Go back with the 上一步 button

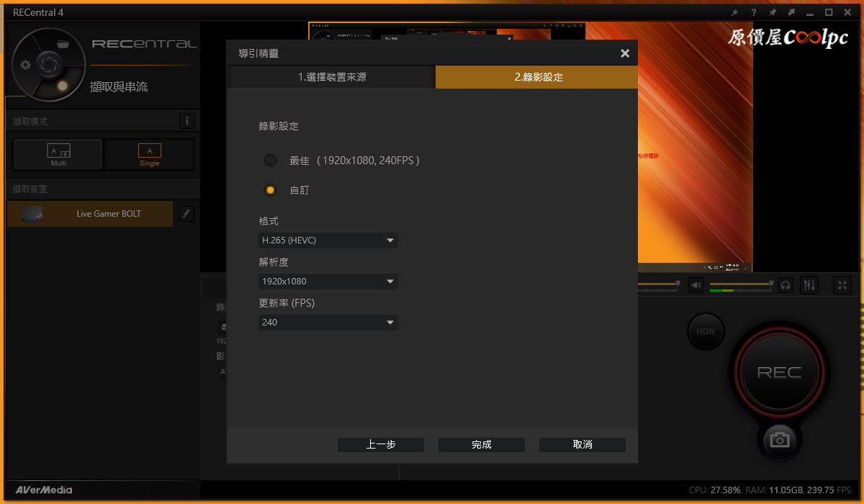[381, 445]
